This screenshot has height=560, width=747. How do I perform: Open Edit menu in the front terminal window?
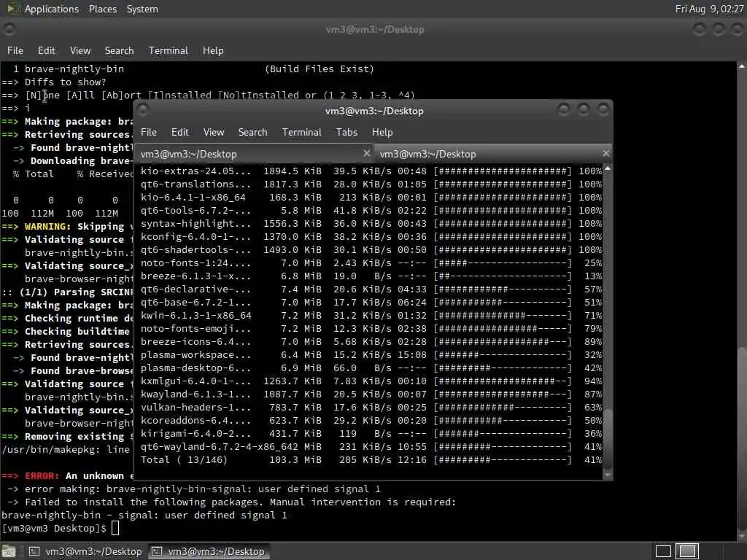point(179,133)
